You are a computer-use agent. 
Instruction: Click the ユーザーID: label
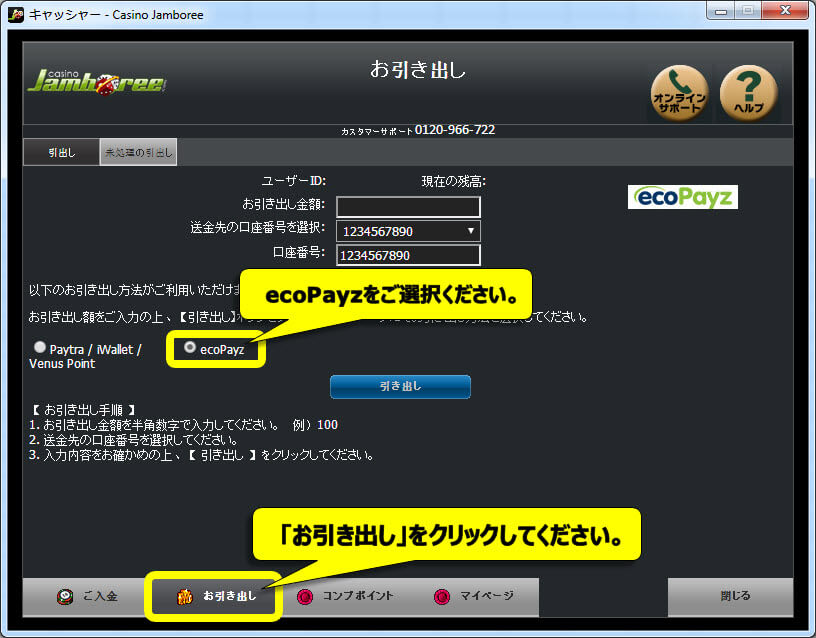294,181
